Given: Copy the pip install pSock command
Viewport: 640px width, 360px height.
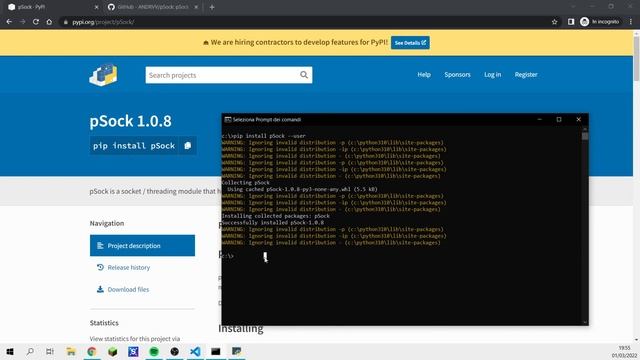Looking at the screenshot, I should [x=187, y=146].
